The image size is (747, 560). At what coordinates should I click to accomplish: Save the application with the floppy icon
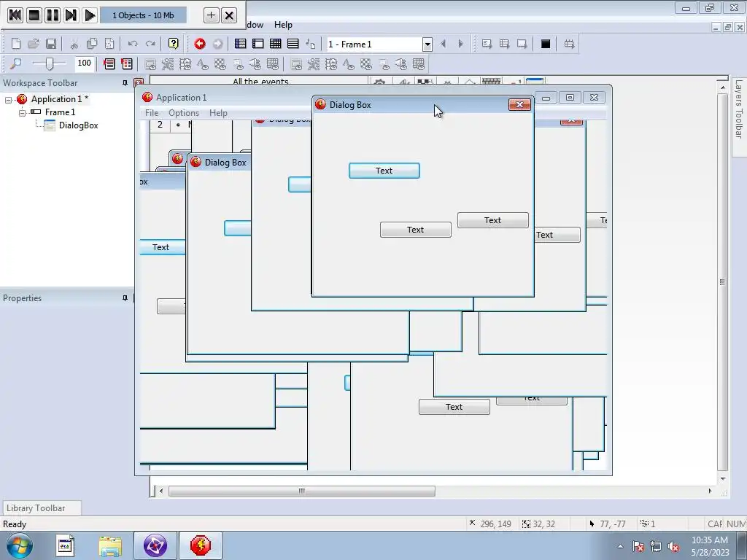tap(51, 44)
